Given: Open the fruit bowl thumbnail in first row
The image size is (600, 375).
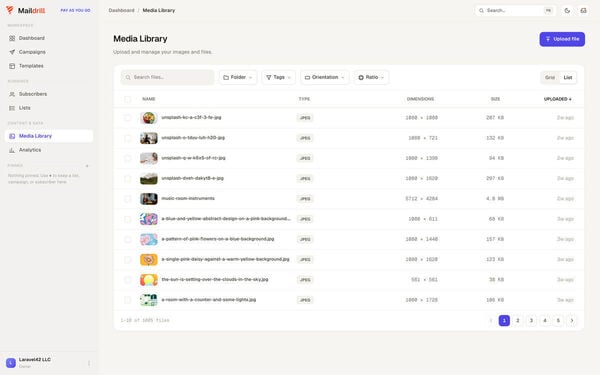Looking at the screenshot, I should pyautogui.click(x=149, y=118).
